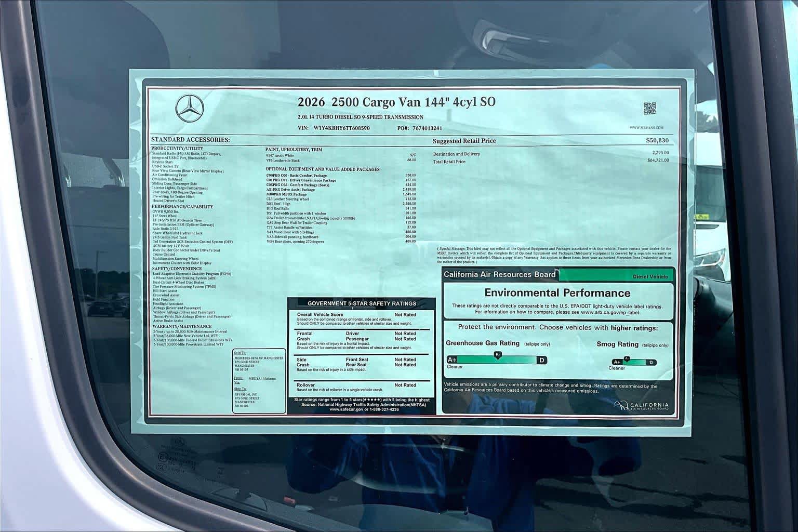
Task: Click the 'GVWR 9,050 lbs.' line
Action: (x=166, y=211)
